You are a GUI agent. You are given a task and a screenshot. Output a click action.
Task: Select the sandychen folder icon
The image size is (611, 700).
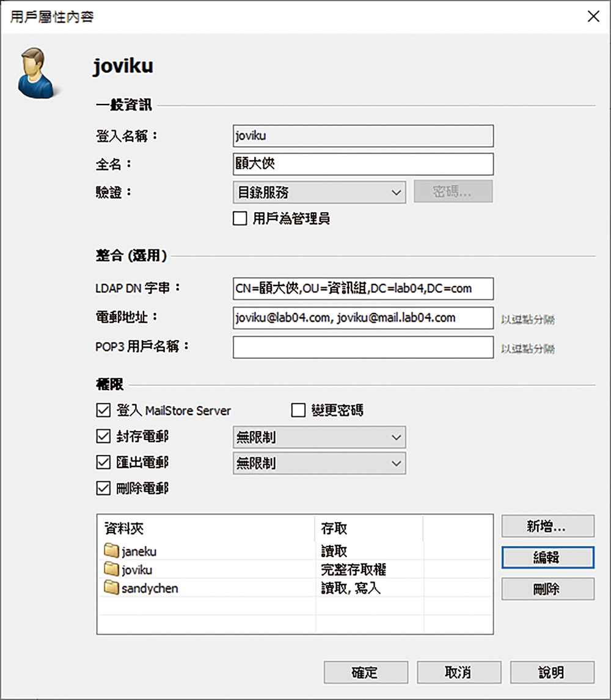click(x=111, y=588)
